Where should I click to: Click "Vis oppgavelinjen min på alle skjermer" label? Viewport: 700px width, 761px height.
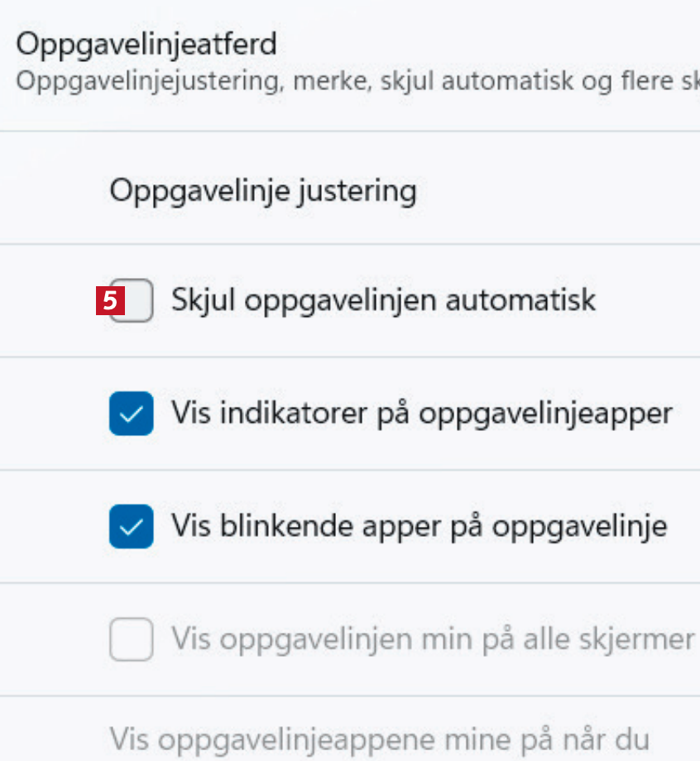pos(432,639)
